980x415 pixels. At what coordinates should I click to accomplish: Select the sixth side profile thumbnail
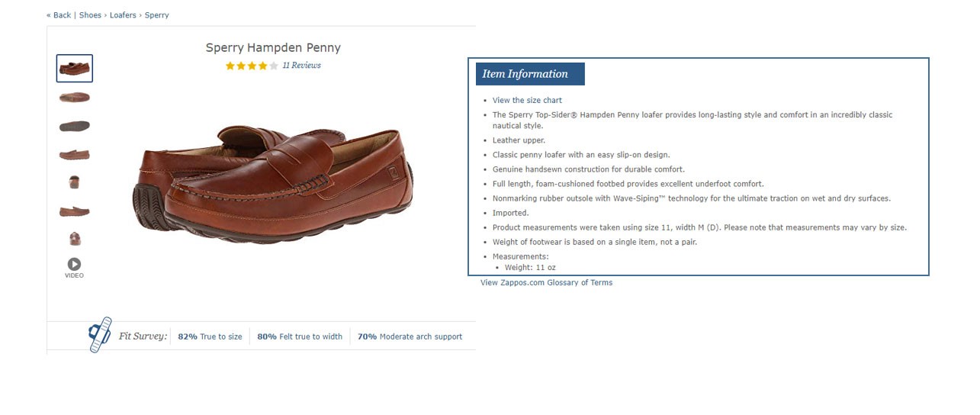(x=75, y=211)
